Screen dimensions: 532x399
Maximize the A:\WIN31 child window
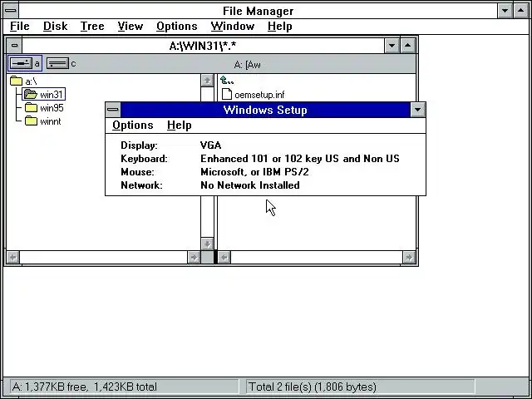408,46
